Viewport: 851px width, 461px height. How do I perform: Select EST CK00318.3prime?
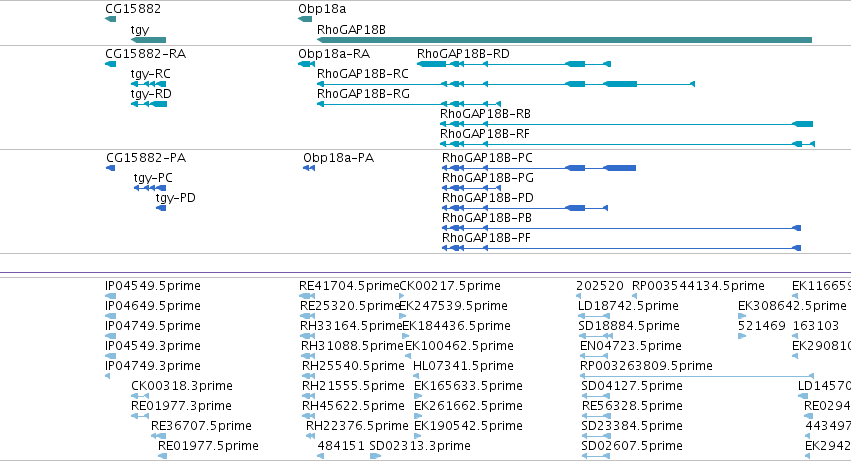point(182,386)
